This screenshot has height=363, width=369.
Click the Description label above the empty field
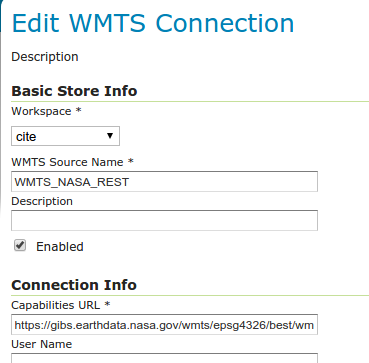coord(42,201)
